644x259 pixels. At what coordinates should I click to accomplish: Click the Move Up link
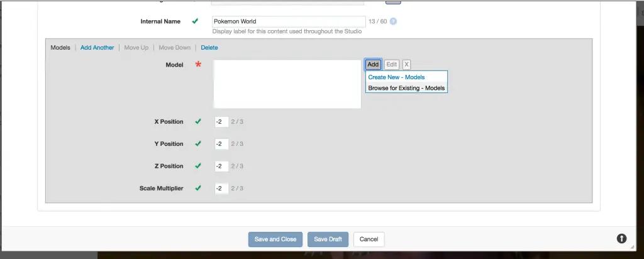(136, 47)
